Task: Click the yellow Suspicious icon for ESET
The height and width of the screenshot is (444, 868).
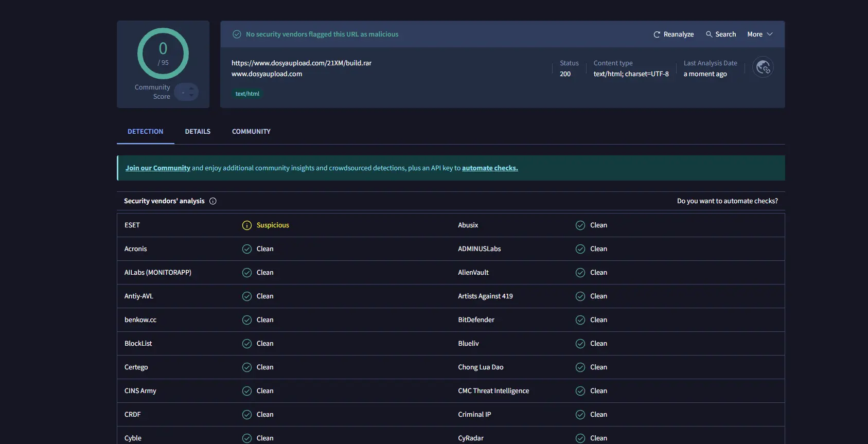Action: click(247, 225)
